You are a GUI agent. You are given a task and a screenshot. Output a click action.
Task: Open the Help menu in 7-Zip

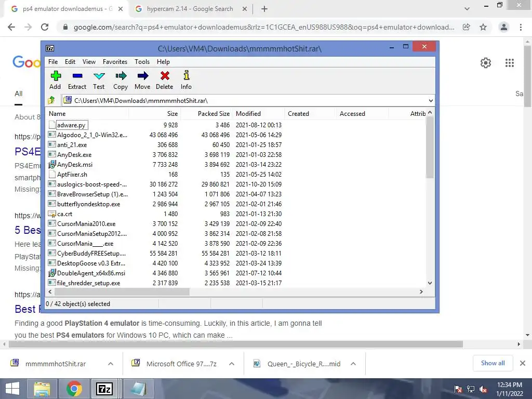coord(163,62)
